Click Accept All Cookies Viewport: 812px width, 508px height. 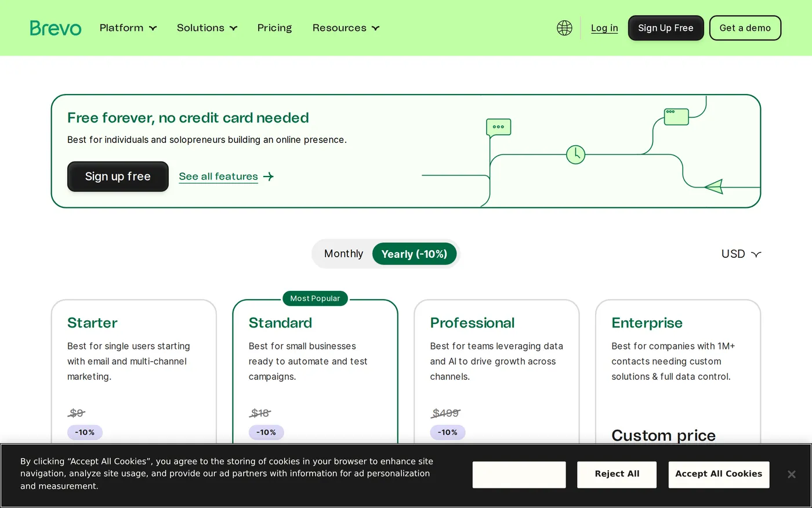(x=719, y=474)
